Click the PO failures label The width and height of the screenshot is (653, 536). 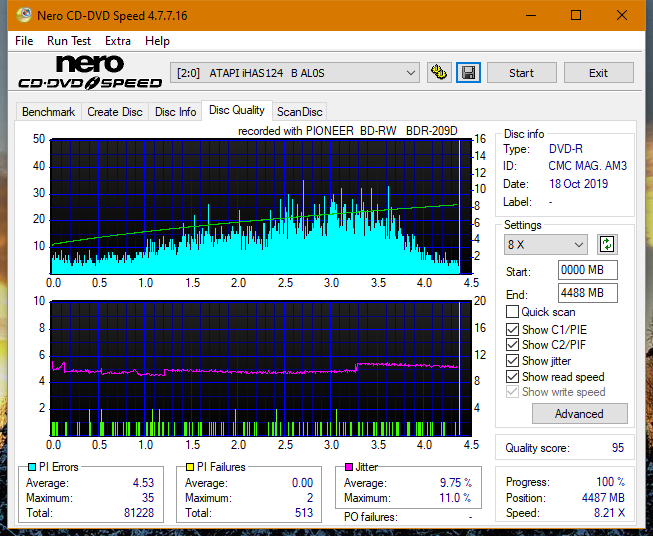(371, 517)
